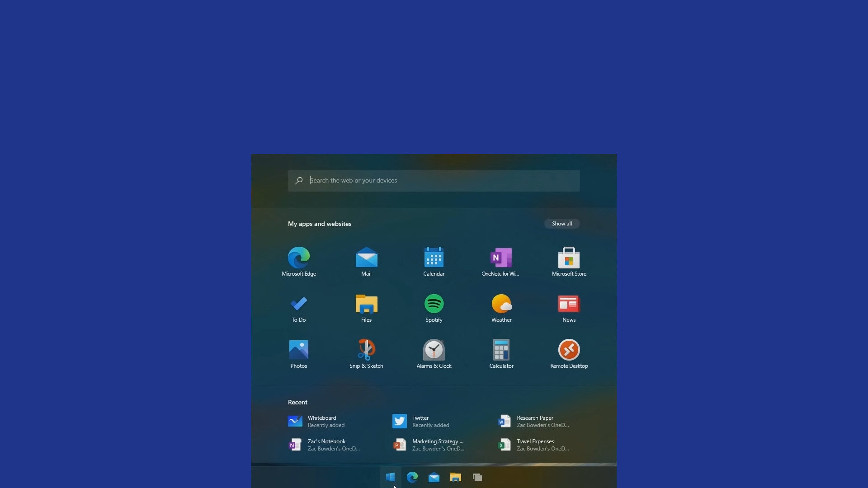868x488 pixels.
Task: Click Show all apps button
Action: click(561, 223)
